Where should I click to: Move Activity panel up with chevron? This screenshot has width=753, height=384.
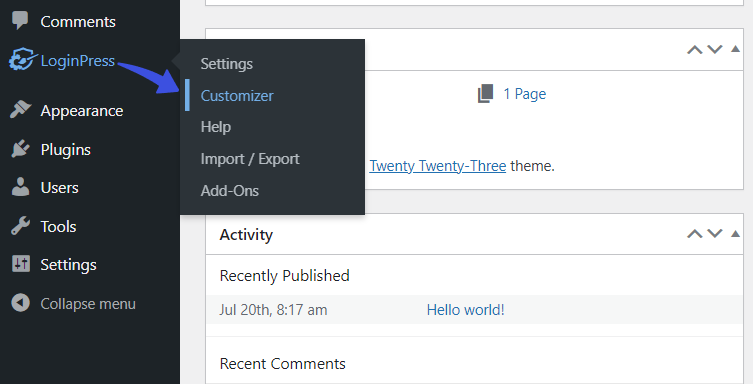[x=694, y=234]
